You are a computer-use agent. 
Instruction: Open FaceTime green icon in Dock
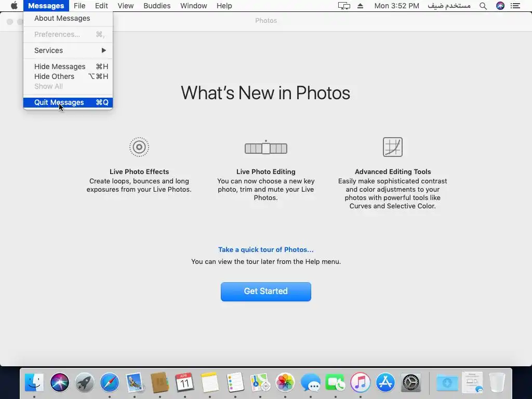tap(335, 382)
